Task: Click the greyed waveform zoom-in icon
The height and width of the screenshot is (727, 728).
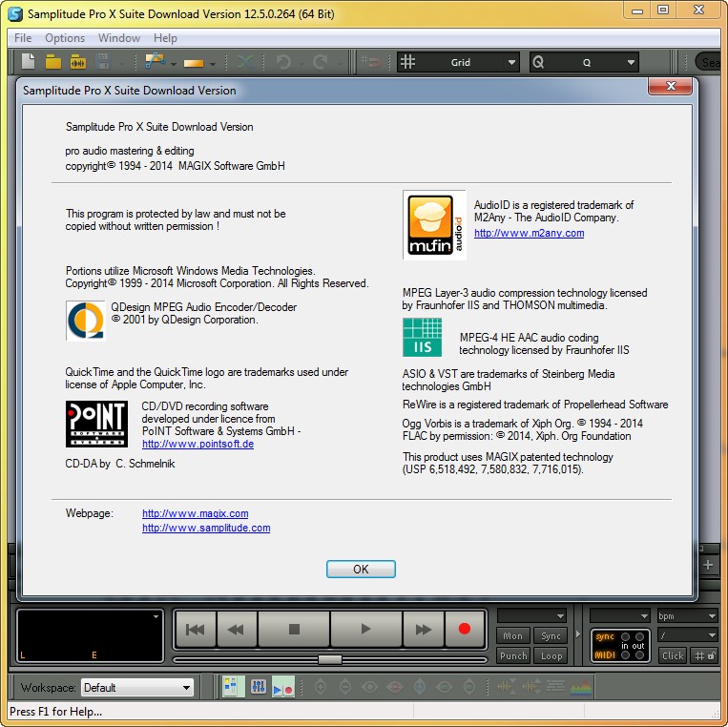Action: coord(505,687)
